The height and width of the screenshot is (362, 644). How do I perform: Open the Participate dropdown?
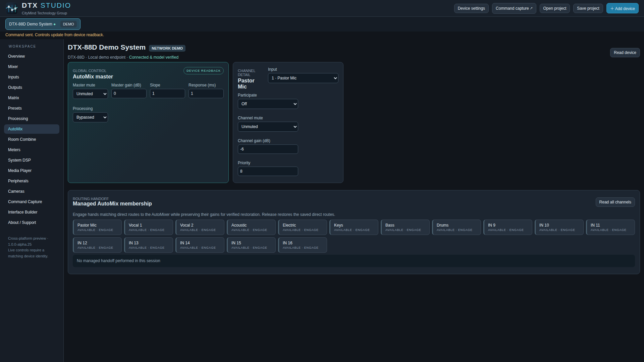tap(268, 104)
